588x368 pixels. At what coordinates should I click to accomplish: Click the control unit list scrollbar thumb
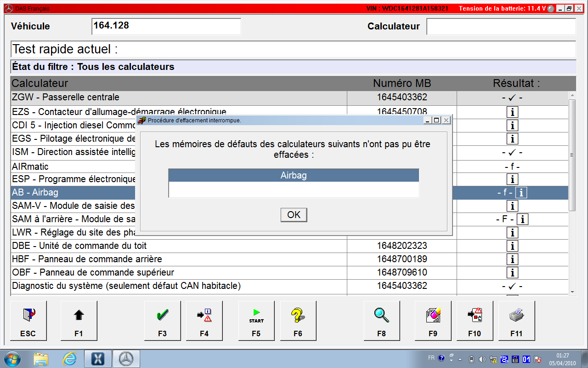(x=572, y=155)
